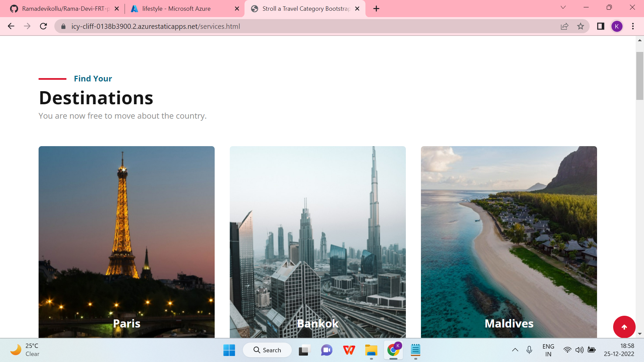Open File Explorer from taskbar
Viewport: 644px width, 362px height.
[x=371, y=350]
